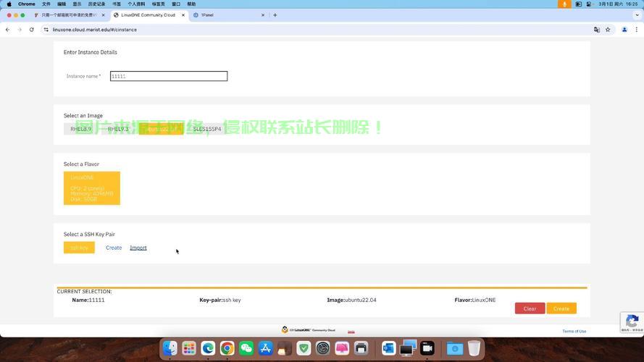Open the dual-monitor remote desktop dock icon
This screenshot has width=644, height=362.
(x=408, y=348)
